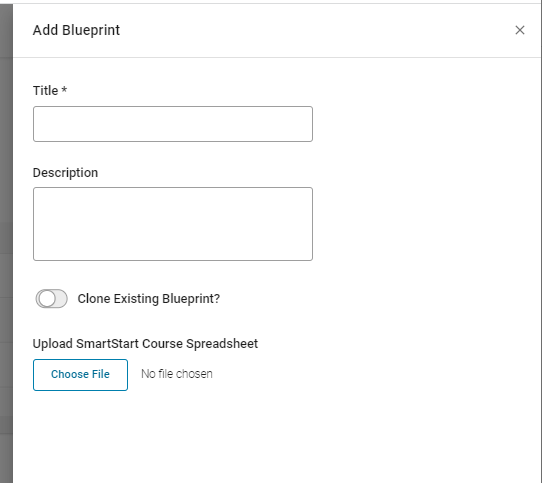Click the Add Blueprint heading
Viewport: 542px width, 483px height.
click(x=76, y=30)
